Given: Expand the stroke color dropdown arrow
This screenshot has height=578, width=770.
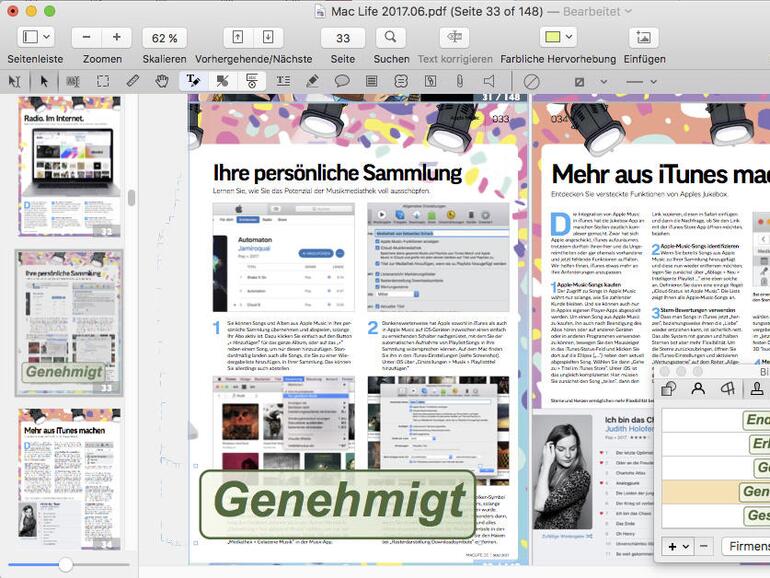Looking at the screenshot, I should pos(604,82).
